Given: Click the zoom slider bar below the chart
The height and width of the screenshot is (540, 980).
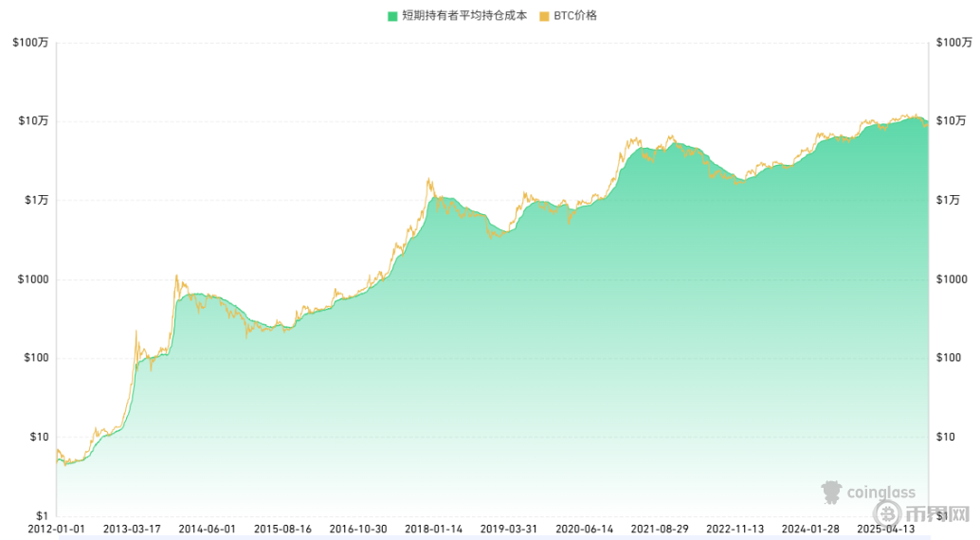Looking at the screenshot, I should (x=492, y=537).
